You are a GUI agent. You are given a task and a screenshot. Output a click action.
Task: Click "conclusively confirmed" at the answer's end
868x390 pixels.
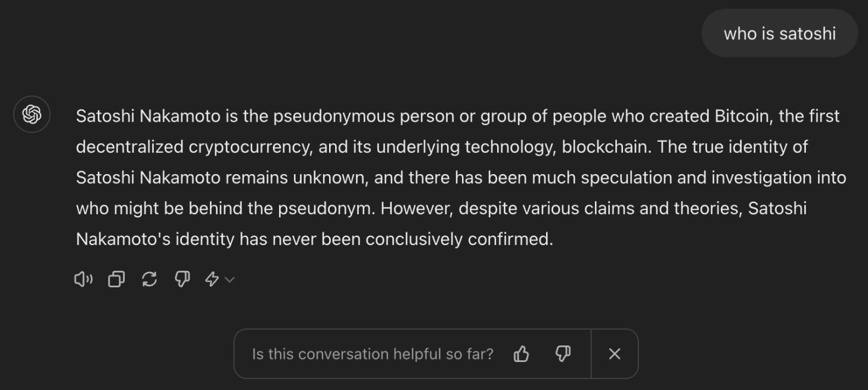459,239
